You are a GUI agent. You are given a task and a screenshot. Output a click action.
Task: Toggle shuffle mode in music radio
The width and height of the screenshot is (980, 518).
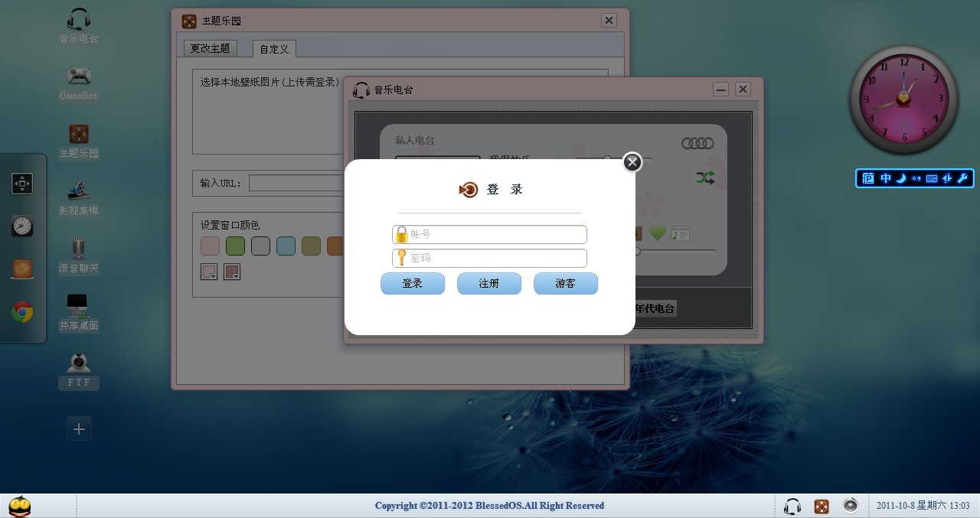[705, 178]
